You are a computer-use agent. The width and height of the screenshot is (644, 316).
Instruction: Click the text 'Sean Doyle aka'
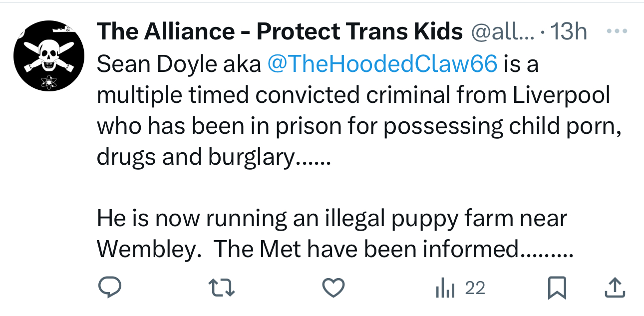coord(179,63)
